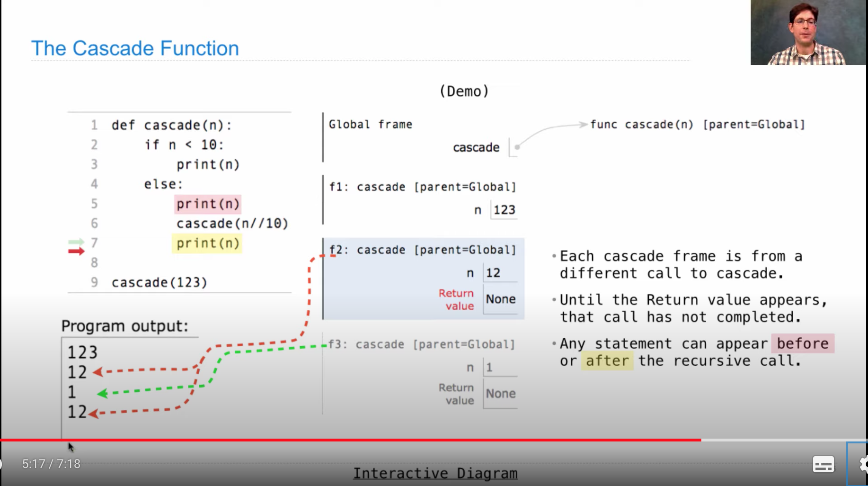
Task: Click the f2: cascade frame header
Action: 423,250
